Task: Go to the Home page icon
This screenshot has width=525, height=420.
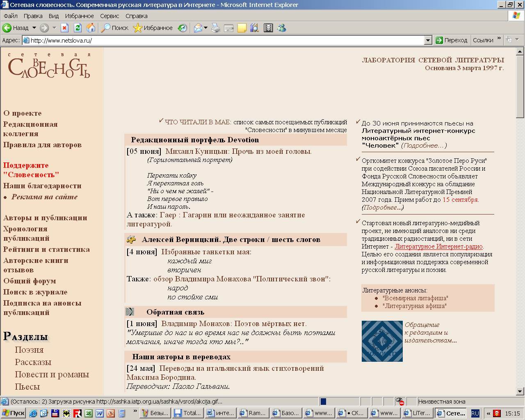Action: point(91,28)
